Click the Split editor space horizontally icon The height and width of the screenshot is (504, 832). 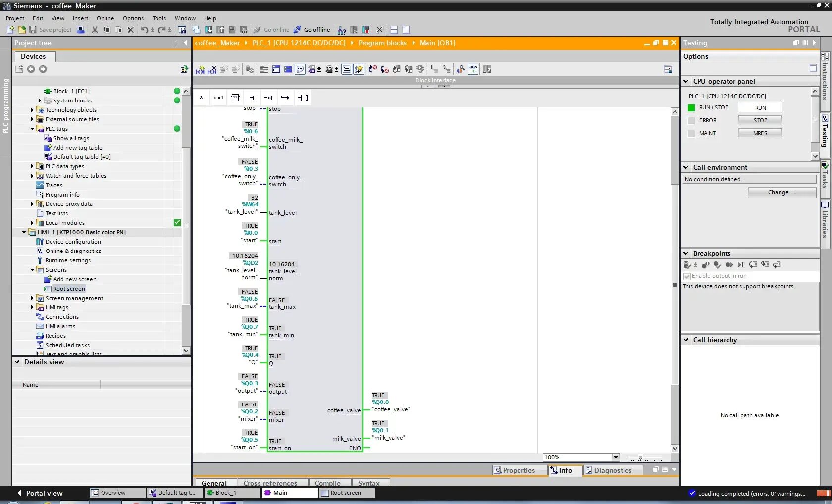(394, 30)
